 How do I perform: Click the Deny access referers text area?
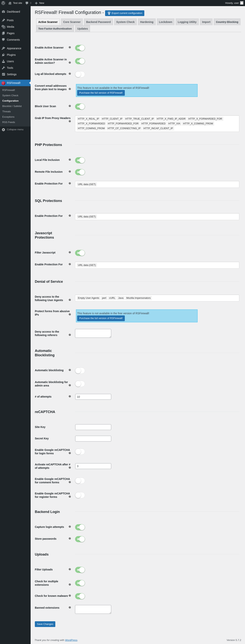pyautogui.click(x=93, y=333)
